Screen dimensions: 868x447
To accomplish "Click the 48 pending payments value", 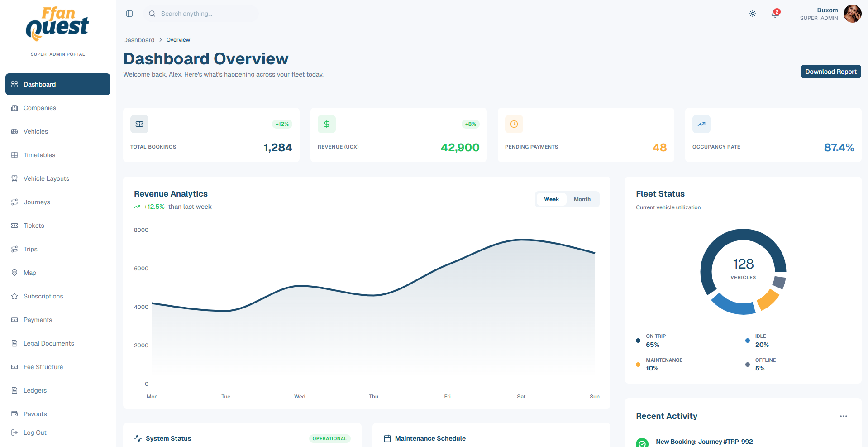I will (660, 148).
